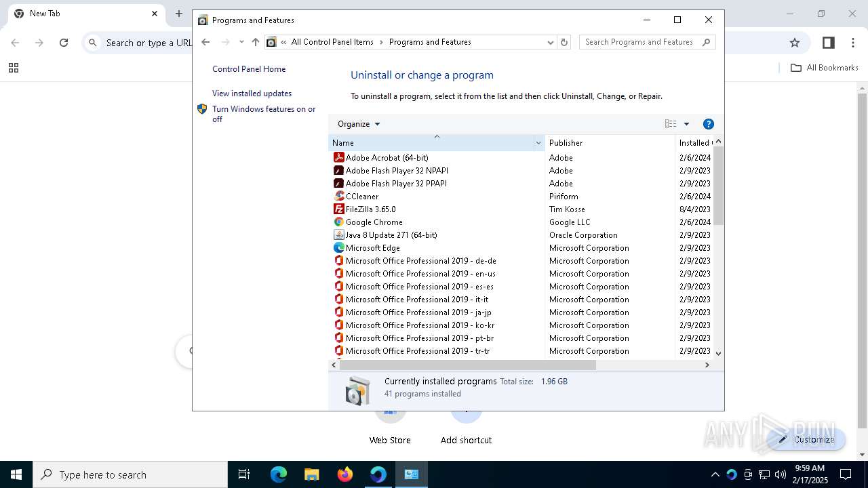This screenshot has width=868, height=488.
Task: Open View installed updates link
Action: click(x=252, y=94)
